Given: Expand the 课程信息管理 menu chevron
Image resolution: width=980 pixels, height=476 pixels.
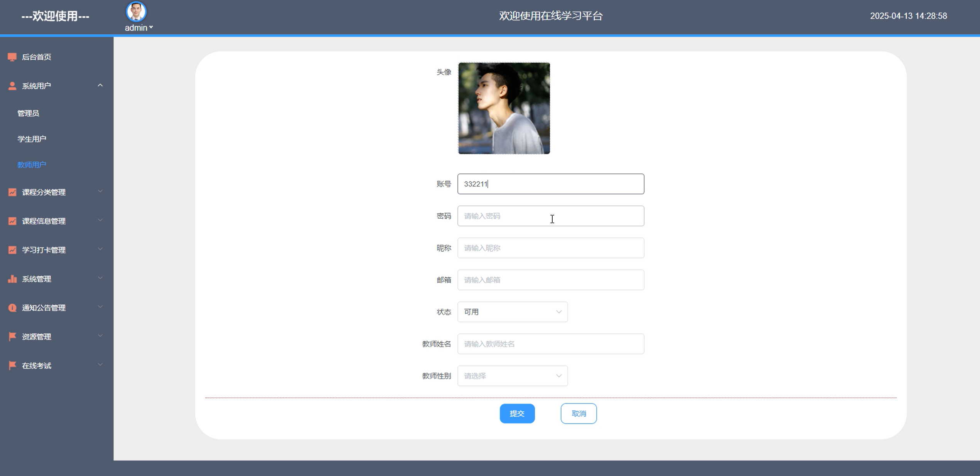Looking at the screenshot, I should [100, 220].
